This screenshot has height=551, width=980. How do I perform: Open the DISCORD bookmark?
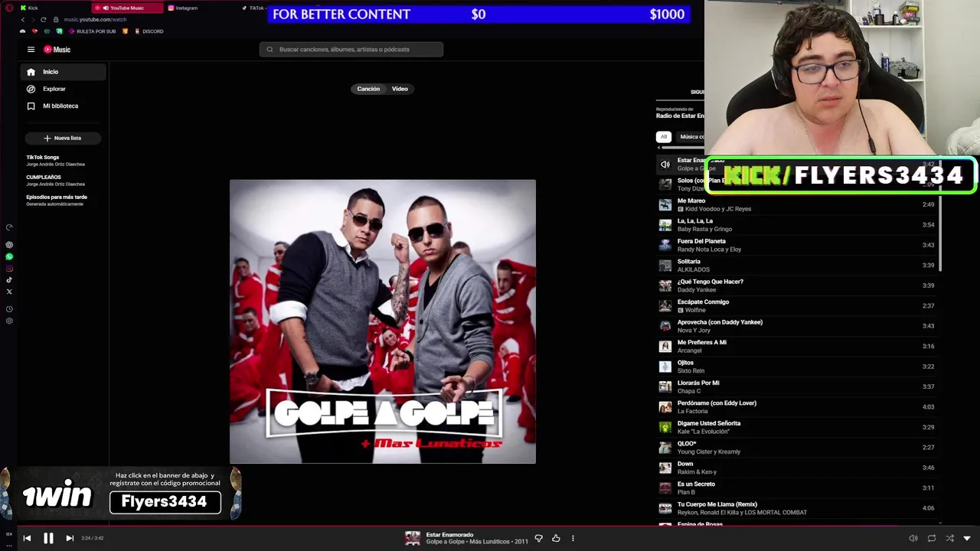149,31
